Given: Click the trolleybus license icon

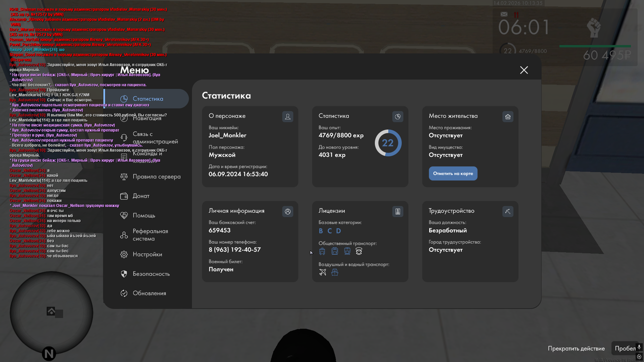Looking at the screenshot, I should tap(323, 251).
